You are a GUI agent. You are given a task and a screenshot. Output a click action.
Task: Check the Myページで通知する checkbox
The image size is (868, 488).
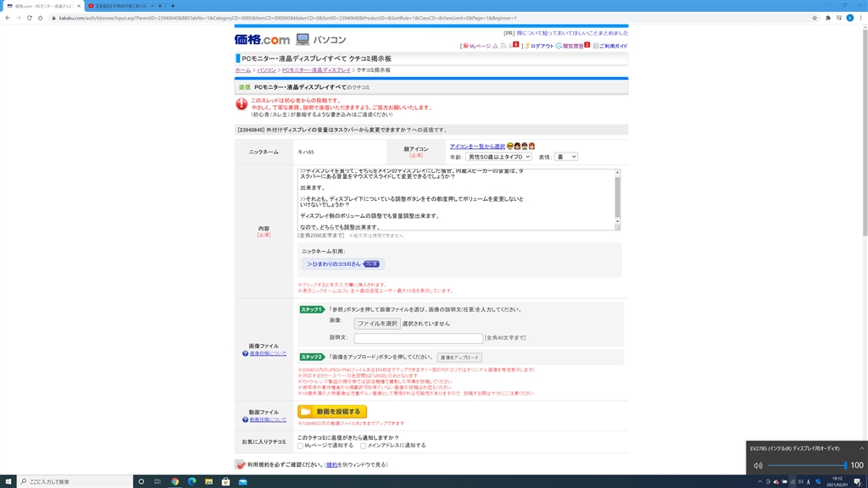point(301,446)
